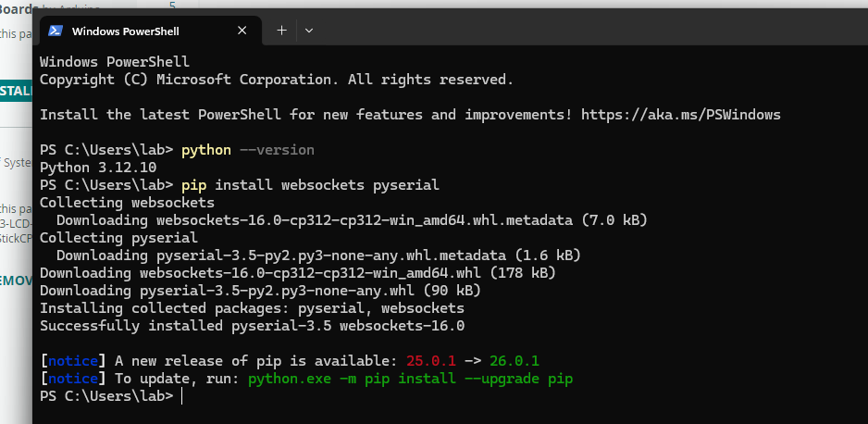Click the INSTALL button in the background window

pyautogui.click(x=16, y=92)
